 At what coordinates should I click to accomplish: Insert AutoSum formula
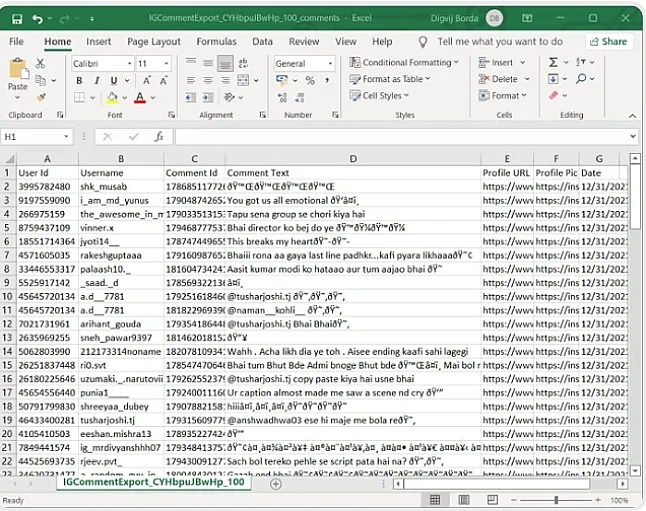pyautogui.click(x=553, y=63)
